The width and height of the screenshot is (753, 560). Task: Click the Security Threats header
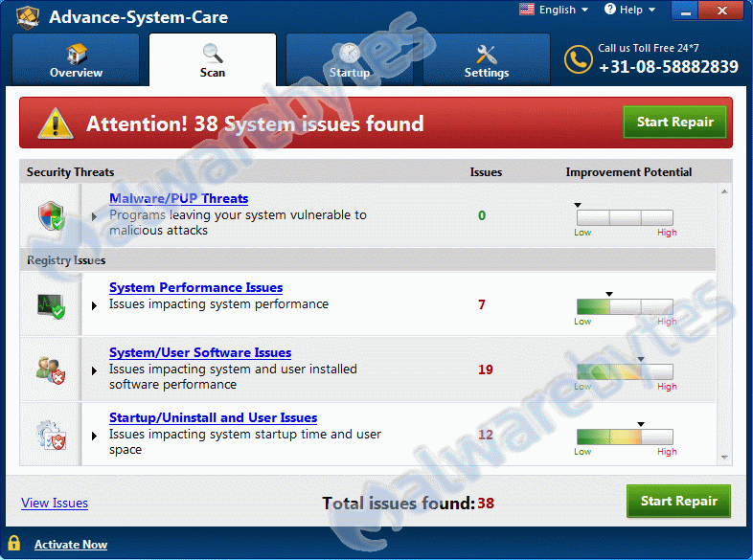tap(71, 172)
